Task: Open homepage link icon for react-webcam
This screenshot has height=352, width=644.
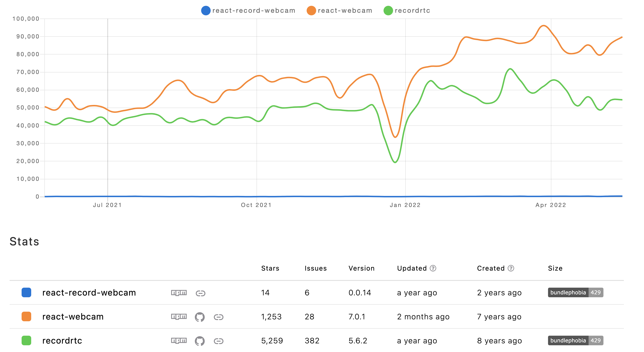Action: [x=218, y=317]
